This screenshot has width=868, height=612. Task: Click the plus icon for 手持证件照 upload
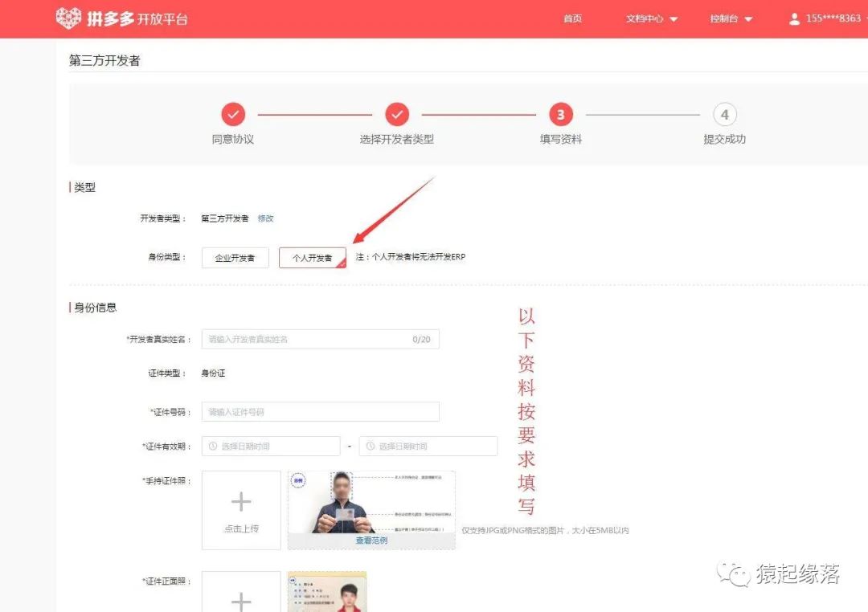(x=241, y=502)
